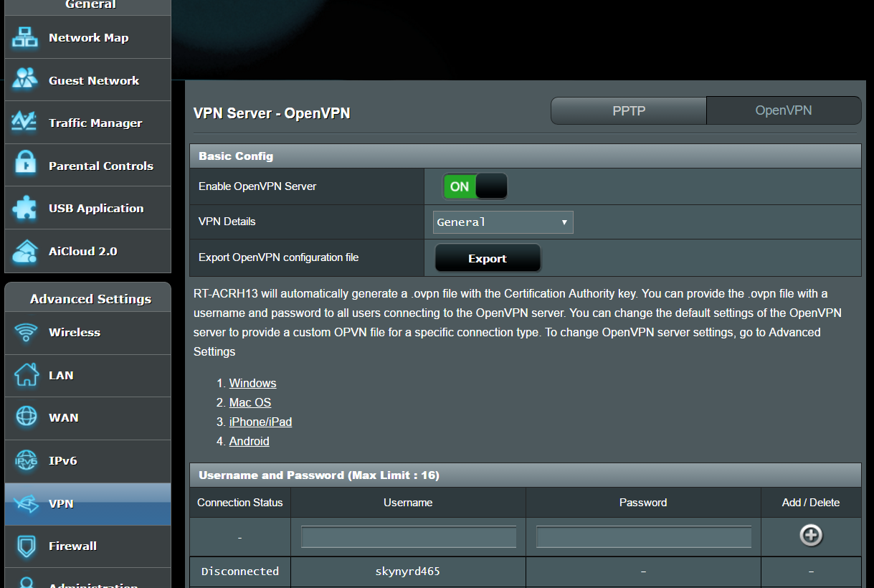The width and height of the screenshot is (874, 588).
Task: Click the Advanced Settings sidebar header
Action: (x=87, y=298)
